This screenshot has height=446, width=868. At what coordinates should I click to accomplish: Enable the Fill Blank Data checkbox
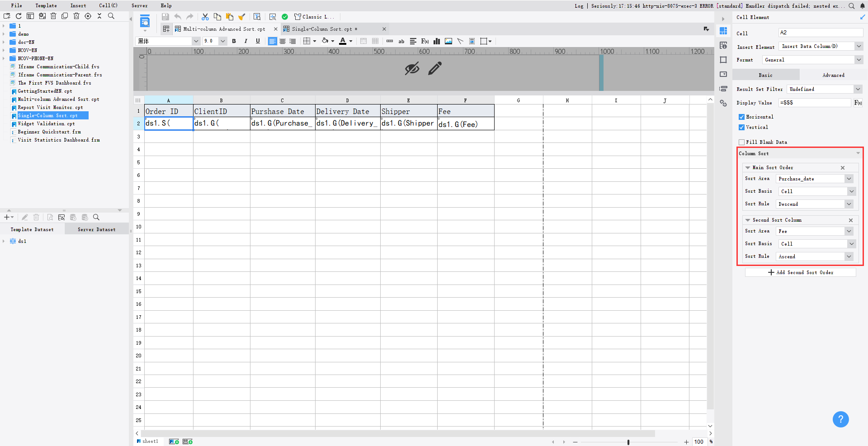pos(741,142)
